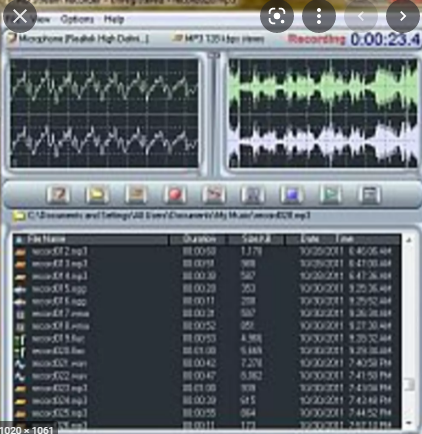This screenshot has height=434, width=422.
Task: Select the record016.ogg file row
Action: click(x=207, y=301)
